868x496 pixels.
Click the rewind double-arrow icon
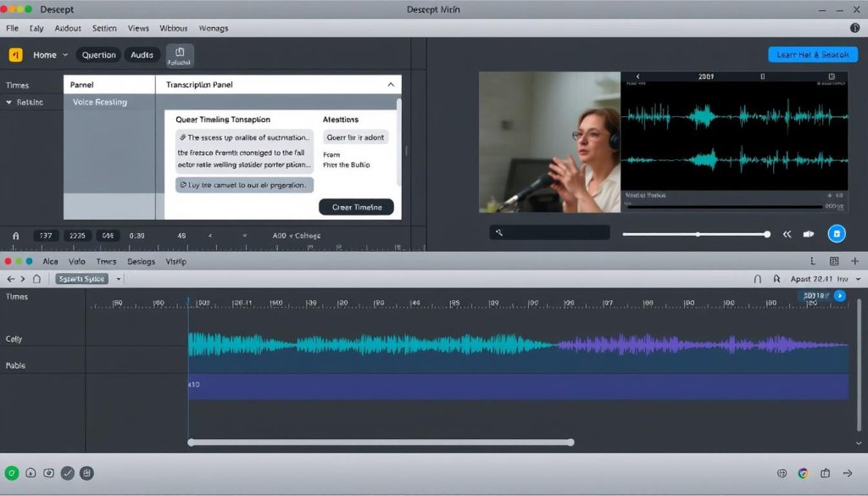click(x=787, y=234)
